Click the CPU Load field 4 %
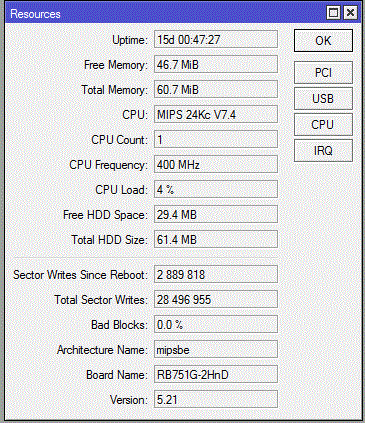Image resolution: width=365 pixels, height=423 pixels. (x=216, y=189)
